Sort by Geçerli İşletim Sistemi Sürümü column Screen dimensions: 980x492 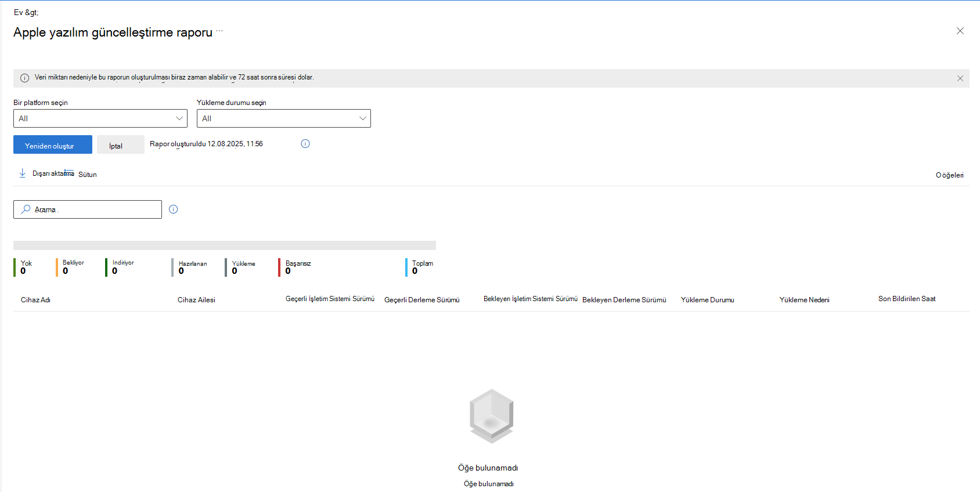330,299
